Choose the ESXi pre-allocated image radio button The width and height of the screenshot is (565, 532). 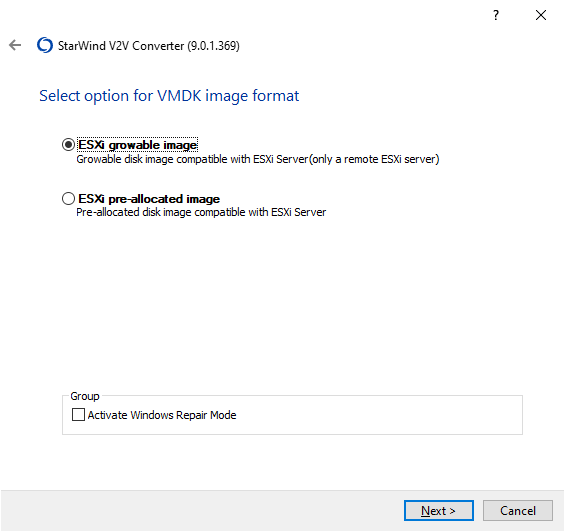pos(68,199)
